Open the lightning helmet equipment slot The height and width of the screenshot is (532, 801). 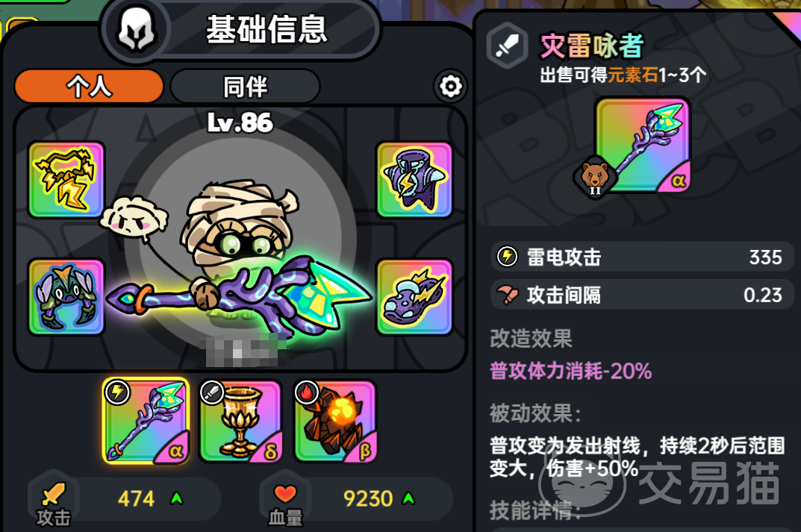coord(66,180)
